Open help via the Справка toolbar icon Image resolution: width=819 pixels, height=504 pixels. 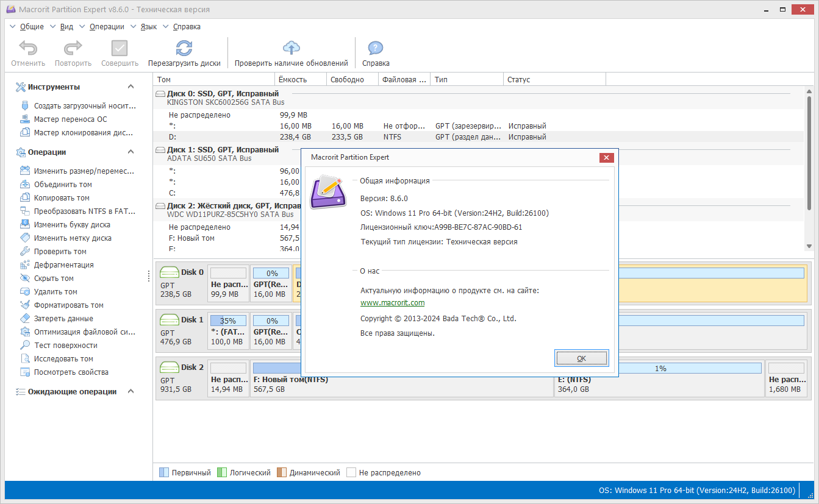tap(376, 48)
